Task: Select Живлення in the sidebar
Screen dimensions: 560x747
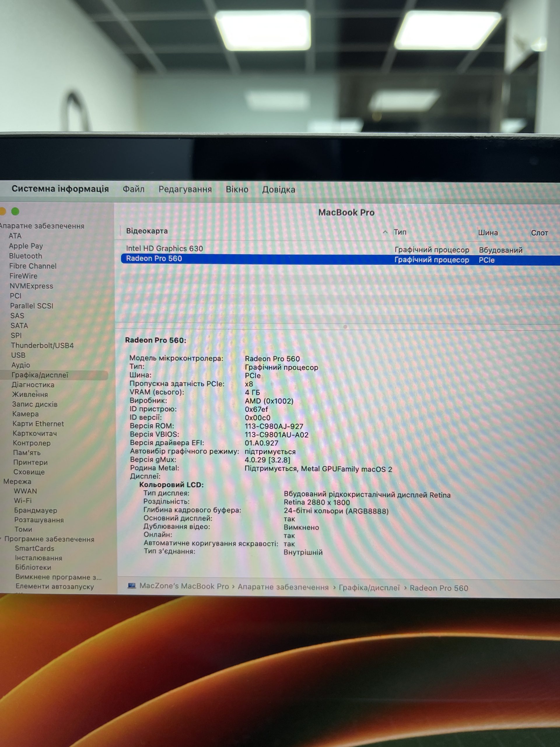Action: pos(30,395)
